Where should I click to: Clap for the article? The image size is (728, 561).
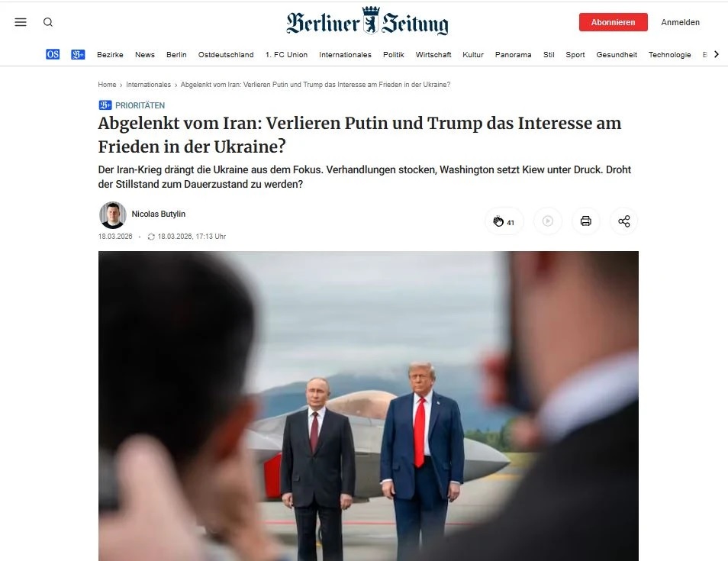[504, 221]
